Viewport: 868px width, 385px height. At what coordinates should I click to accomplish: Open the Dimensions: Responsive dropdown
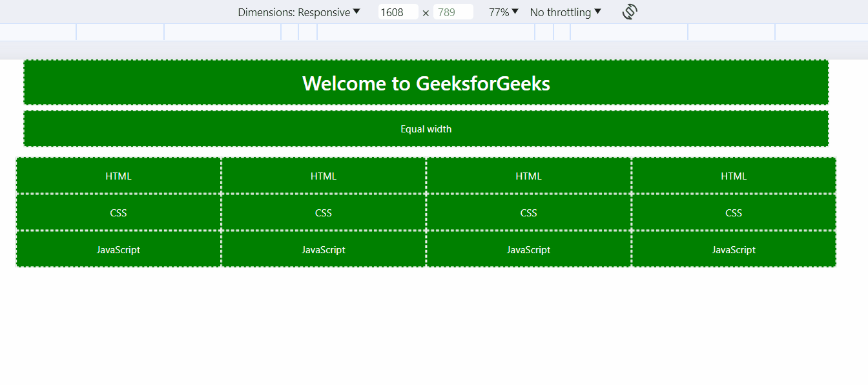point(299,12)
